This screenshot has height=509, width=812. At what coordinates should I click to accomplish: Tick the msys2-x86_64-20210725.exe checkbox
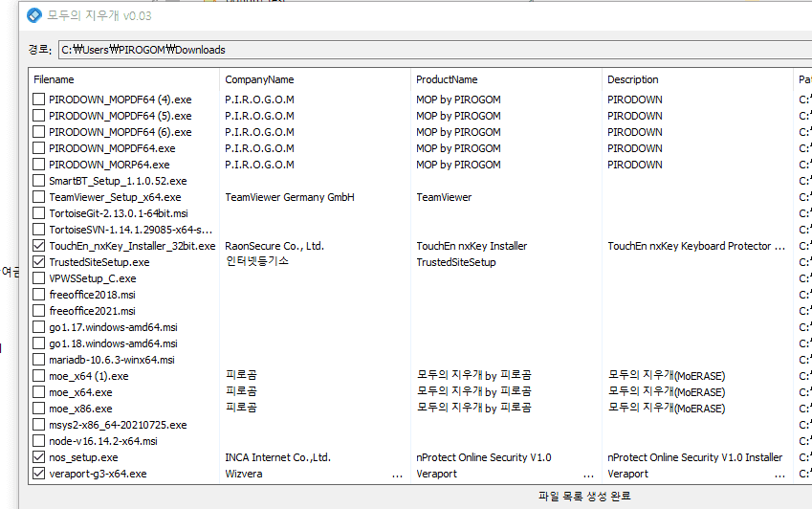point(39,425)
